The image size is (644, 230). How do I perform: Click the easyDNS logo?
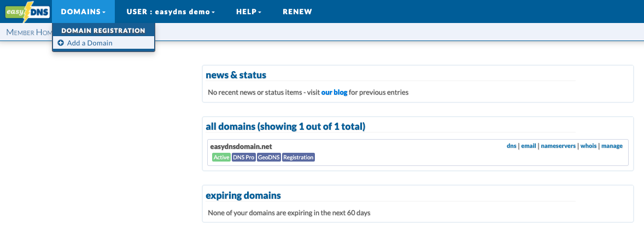(x=27, y=12)
